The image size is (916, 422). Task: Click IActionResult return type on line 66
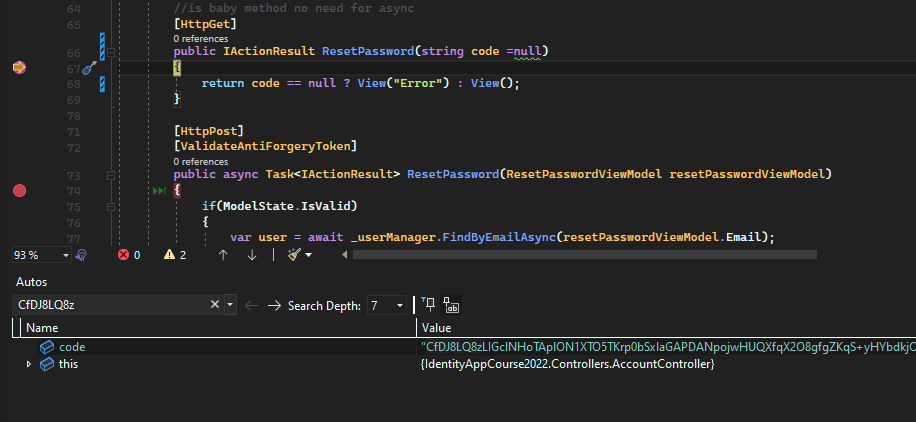point(269,51)
